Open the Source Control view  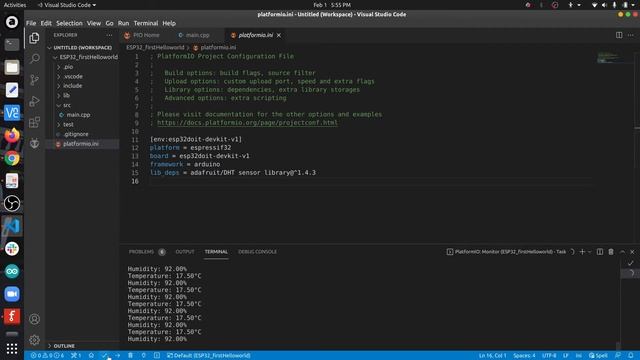[x=34, y=80]
